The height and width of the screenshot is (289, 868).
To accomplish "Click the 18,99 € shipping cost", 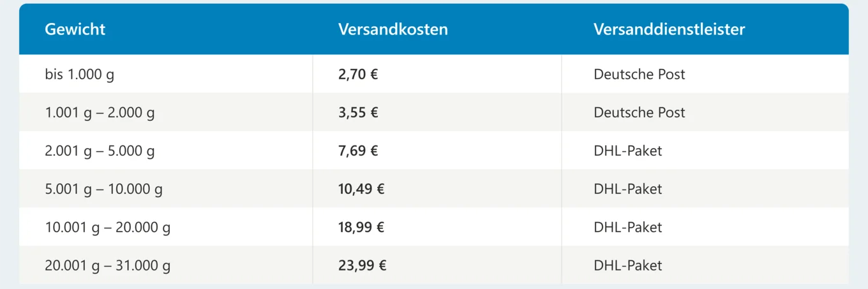I will 362,227.
